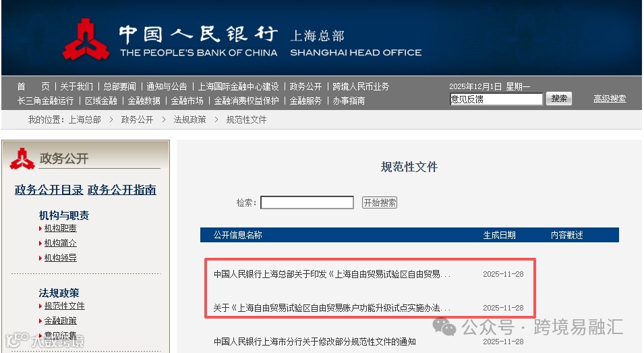Click 政务公开 in the breadcrumb path
This screenshot has width=644, height=353.
pos(137,119)
